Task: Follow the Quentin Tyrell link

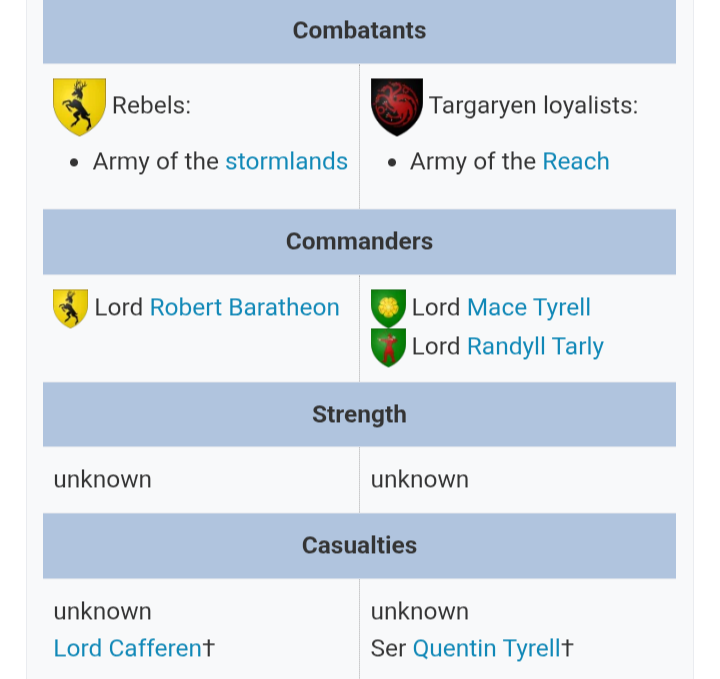Action: coord(486,648)
